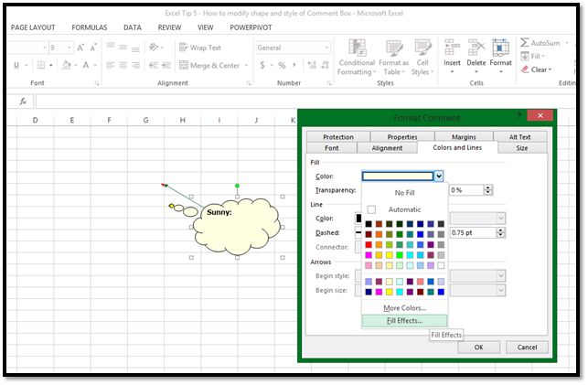This screenshot has height=385, width=588.
Task: Expand the Number dialog launcher
Action: [329, 83]
